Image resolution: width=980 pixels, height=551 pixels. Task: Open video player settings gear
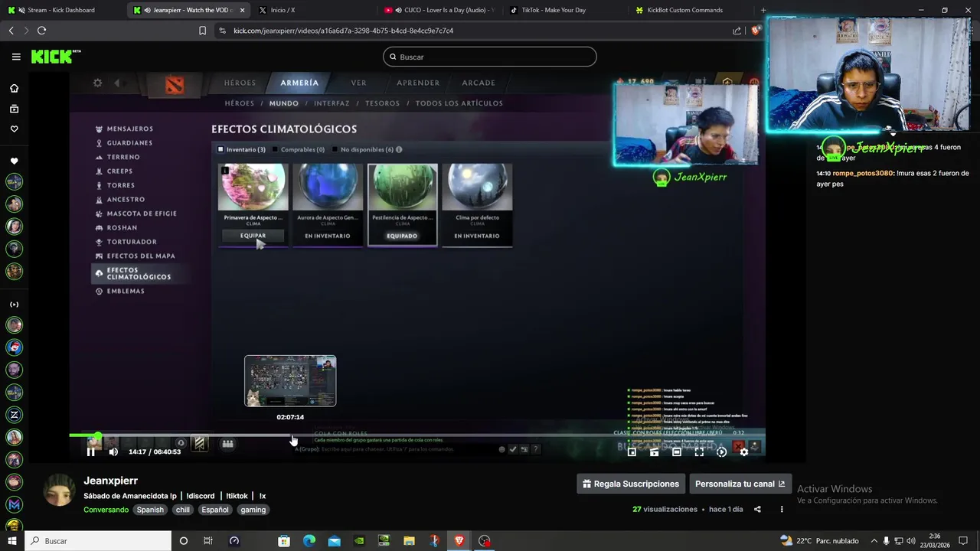point(743,452)
